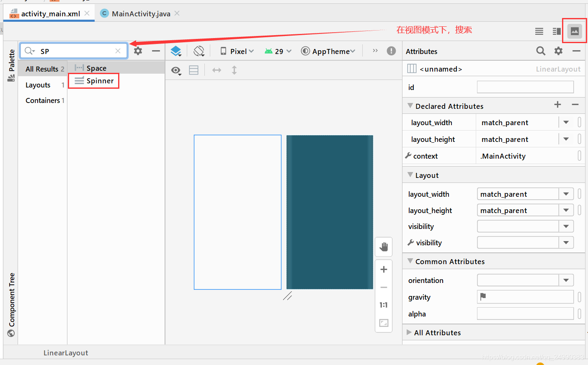Select the Spinner widget in palette
Image resolution: width=588 pixels, height=365 pixels.
[x=94, y=81]
